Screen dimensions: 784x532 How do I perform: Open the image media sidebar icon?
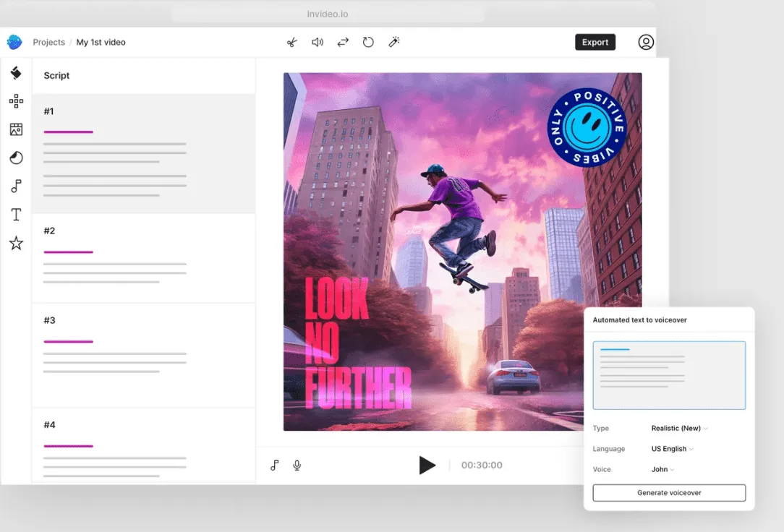tap(16, 129)
